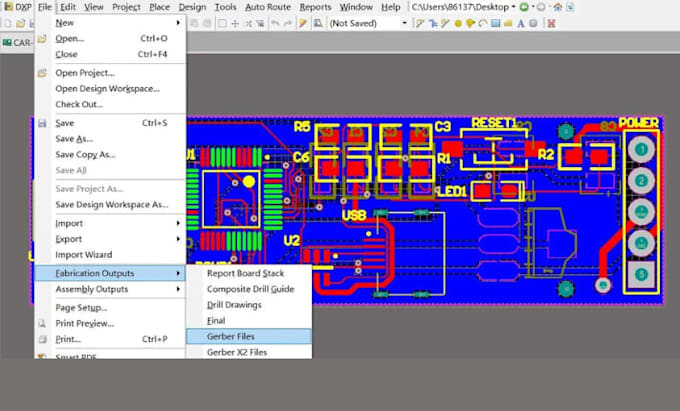
Task: Open the Auto Route menu
Action: coord(268,7)
